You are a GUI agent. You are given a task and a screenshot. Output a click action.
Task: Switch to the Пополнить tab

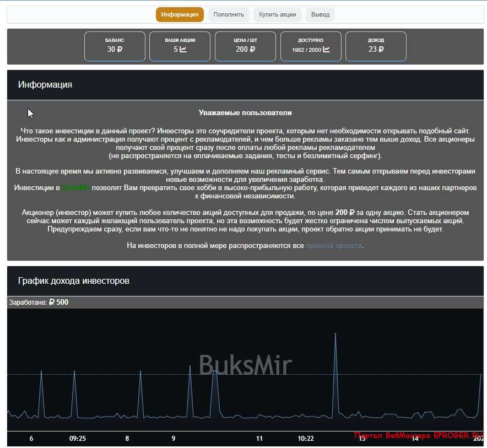[228, 14]
